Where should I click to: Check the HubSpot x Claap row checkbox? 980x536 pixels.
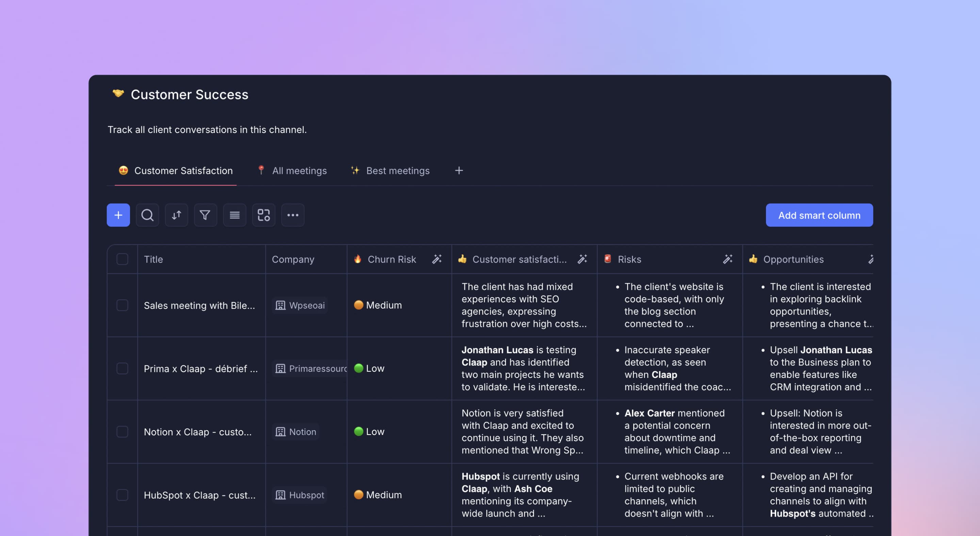pyautogui.click(x=122, y=495)
